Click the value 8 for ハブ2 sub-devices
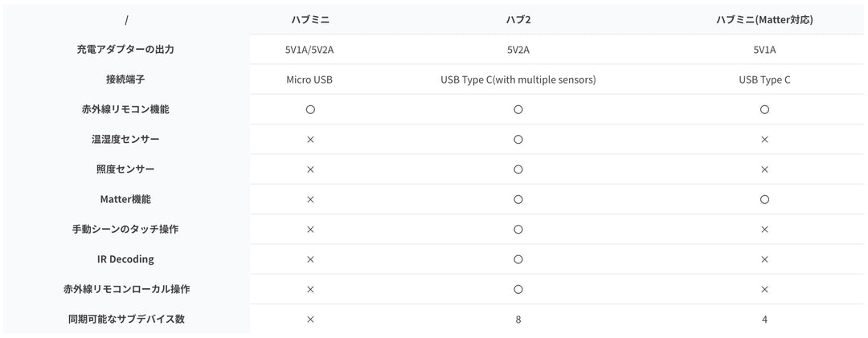 (x=518, y=320)
